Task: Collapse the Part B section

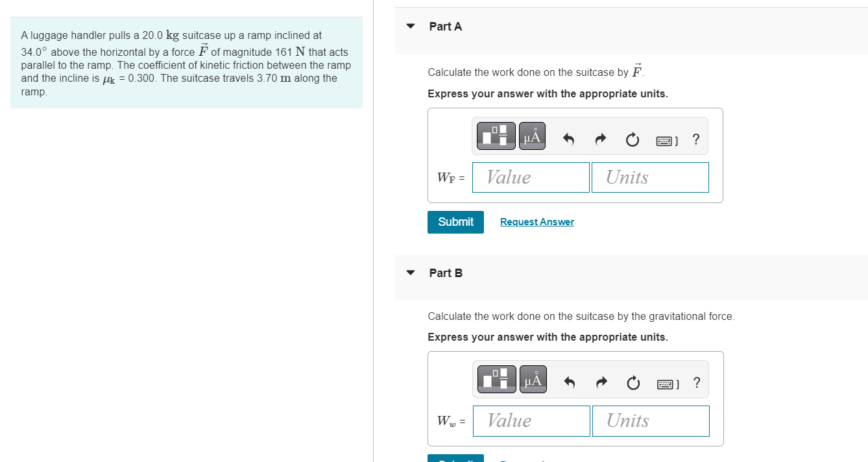Action: click(410, 273)
